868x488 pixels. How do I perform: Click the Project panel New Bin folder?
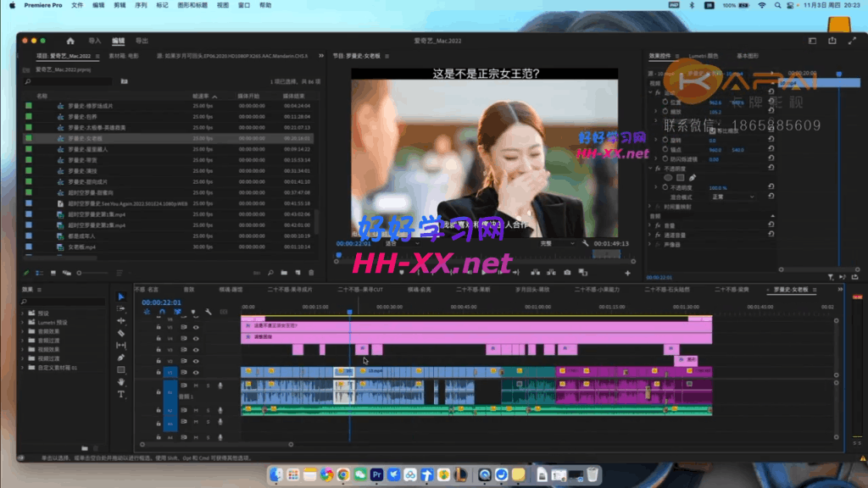point(284,273)
